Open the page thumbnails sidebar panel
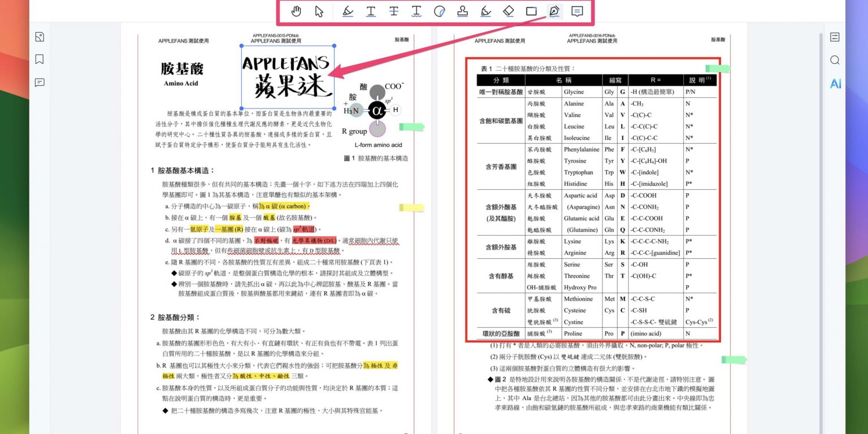Image resolution: width=868 pixels, height=434 pixels. [40, 37]
